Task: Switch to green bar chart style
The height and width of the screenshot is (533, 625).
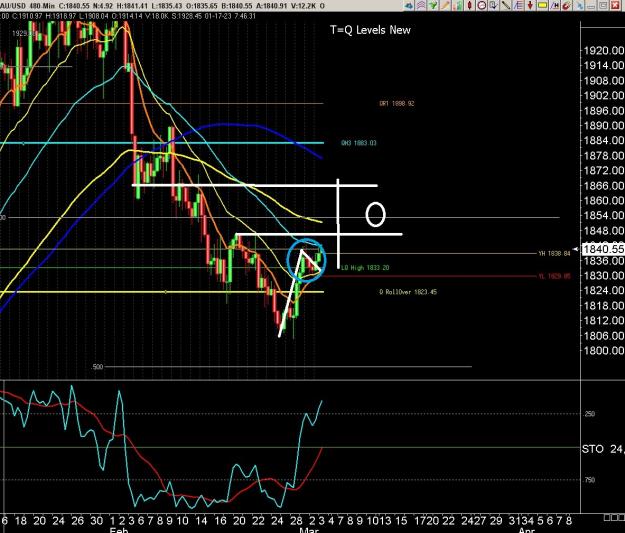Action: (x=458, y=6)
